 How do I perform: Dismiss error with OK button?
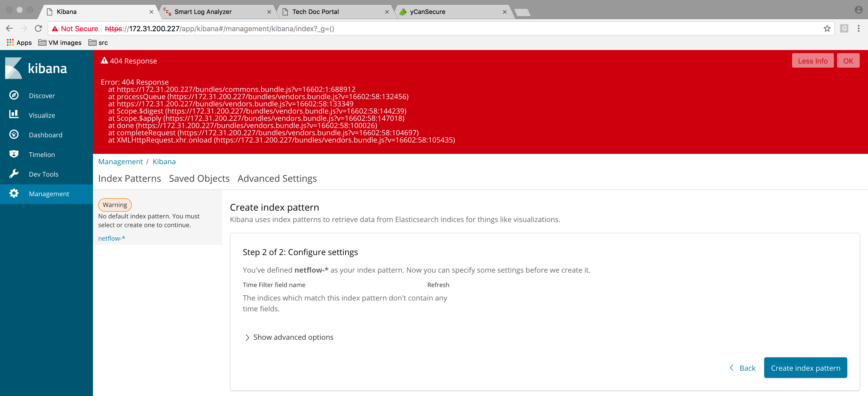pos(848,61)
